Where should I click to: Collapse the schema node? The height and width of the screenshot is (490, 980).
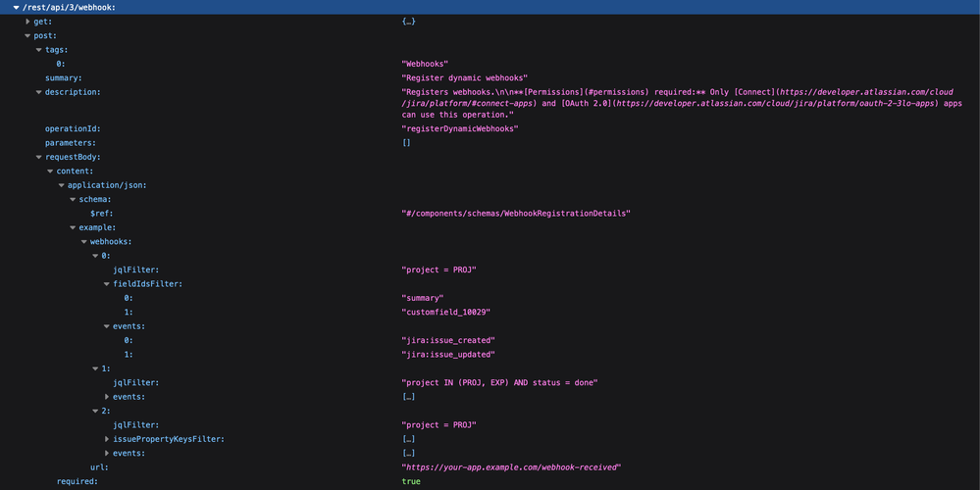coord(73,200)
